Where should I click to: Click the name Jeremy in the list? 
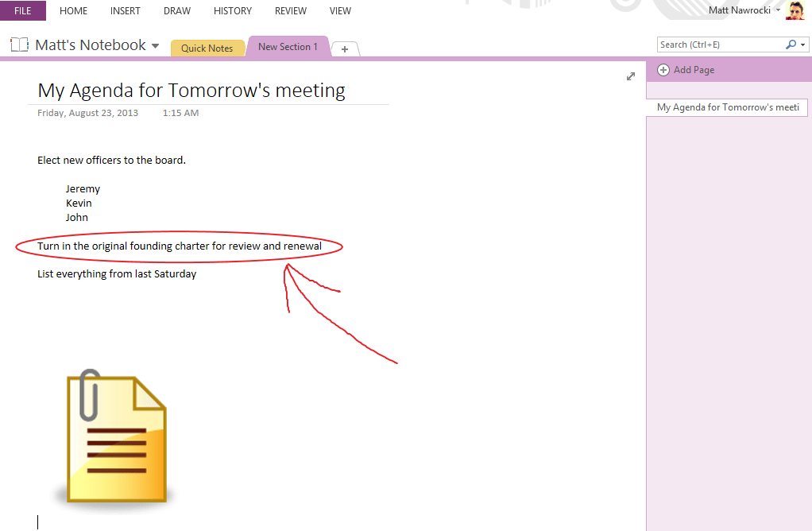[x=83, y=189]
